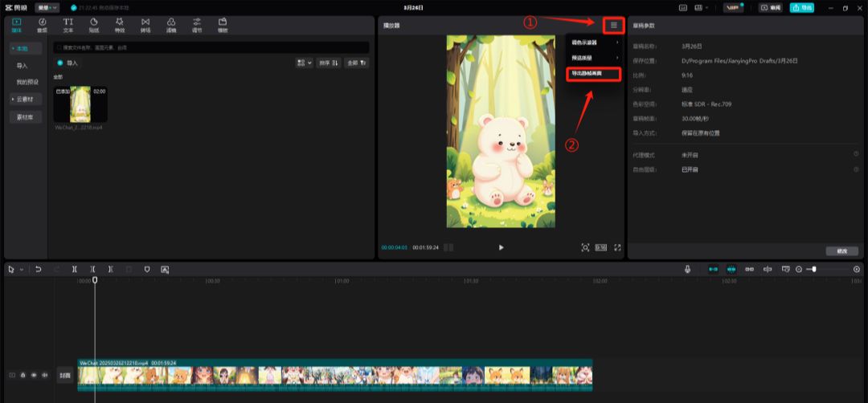Toggle visibility eye on the video track
Viewport: 868px width, 403px height.
33,375
